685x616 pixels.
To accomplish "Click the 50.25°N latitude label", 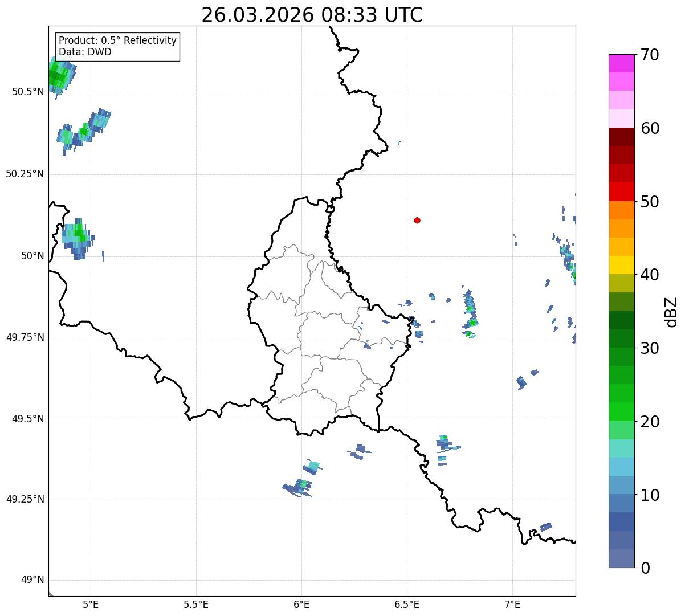I will tap(25, 174).
